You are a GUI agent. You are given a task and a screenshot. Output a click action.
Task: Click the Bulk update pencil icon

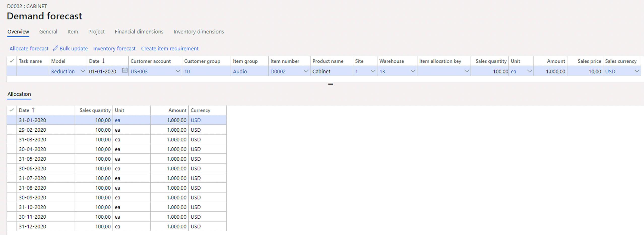[55, 48]
